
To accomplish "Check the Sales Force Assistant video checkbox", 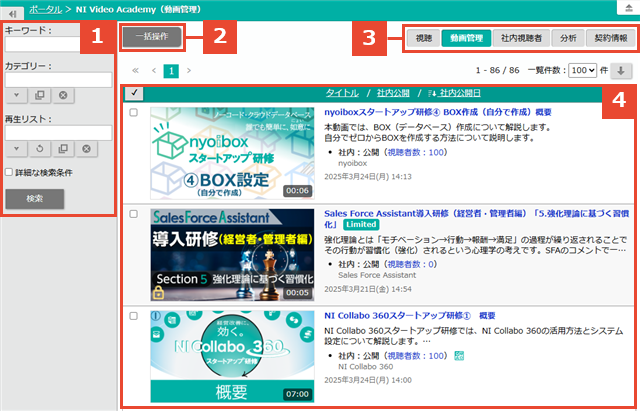I will [133, 214].
